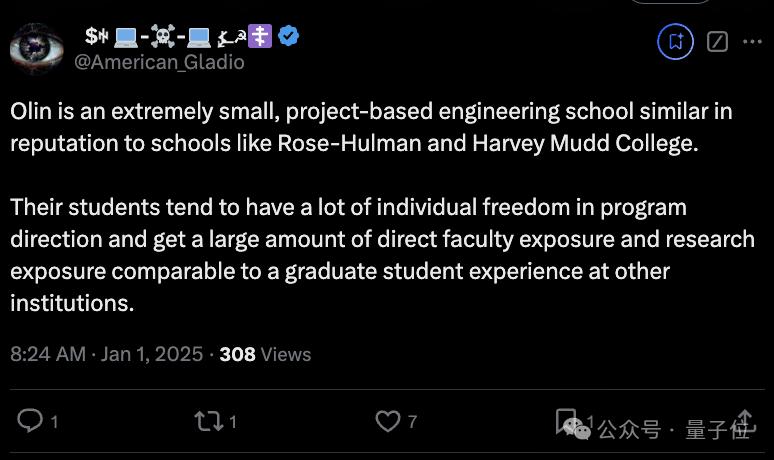The image size is (774, 460).
Task: Click the paragraph starting "Olin is an extremely small"
Action: point(371,127)
